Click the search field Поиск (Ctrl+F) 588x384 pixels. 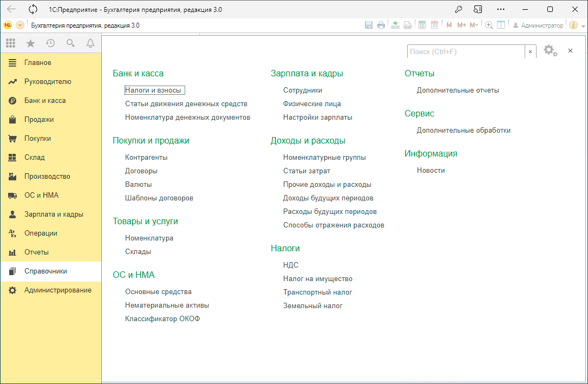click(465, 51)
